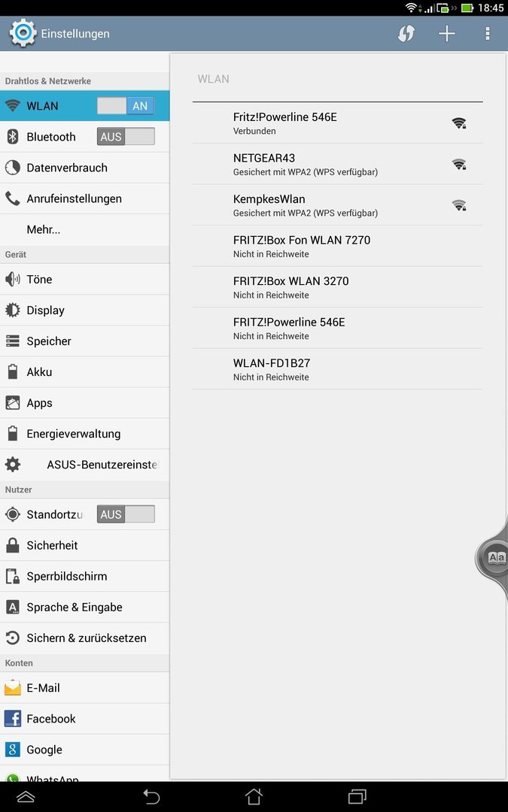Connect to KempkesWlan network
Image resolution: width=508 pixels, height=812 pixels.
(x=337, y=205)
